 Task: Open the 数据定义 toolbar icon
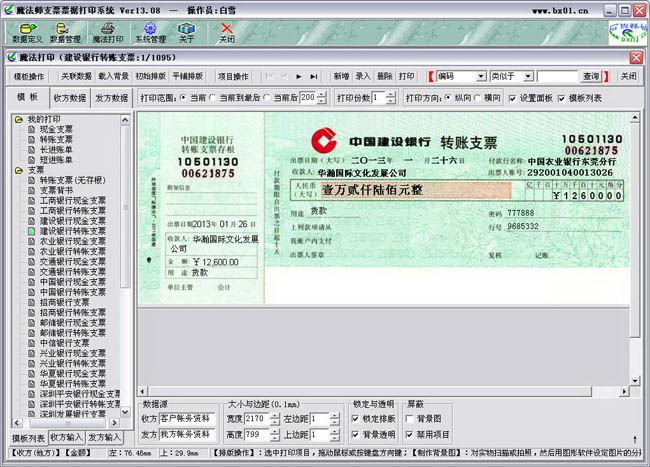[x=27, y=33]
